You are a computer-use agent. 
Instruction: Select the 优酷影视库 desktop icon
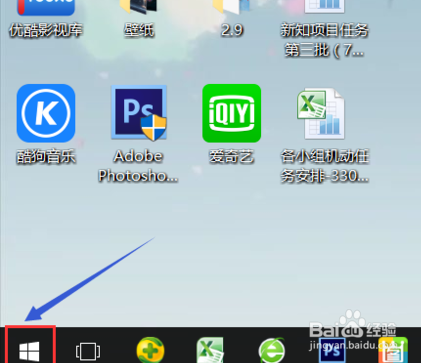46,7
